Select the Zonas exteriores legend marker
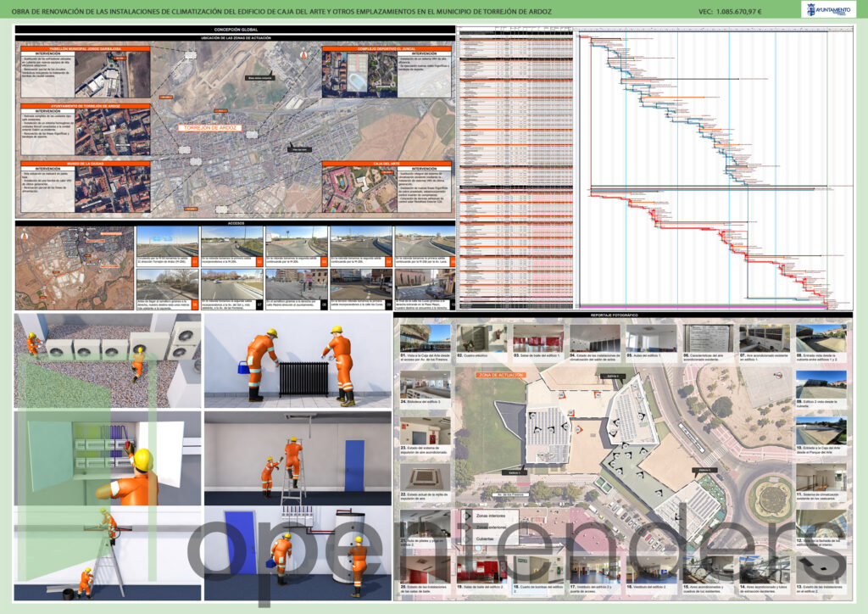Image resolution: width=868 pixels, height=614 pixels. click(468, 526)
